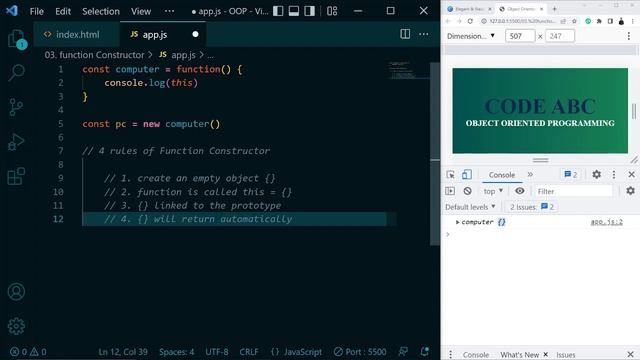640x360 pixels.
Task: Select '03. function Constructor' breadcrumb
Action: click(x=94, y=55)
